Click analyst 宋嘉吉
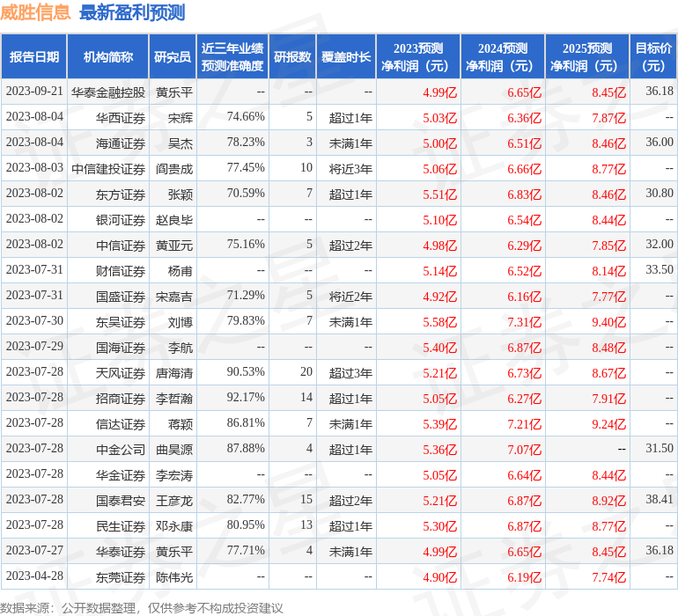The width and height of the screenshot is (678, 616). [174, 296]
